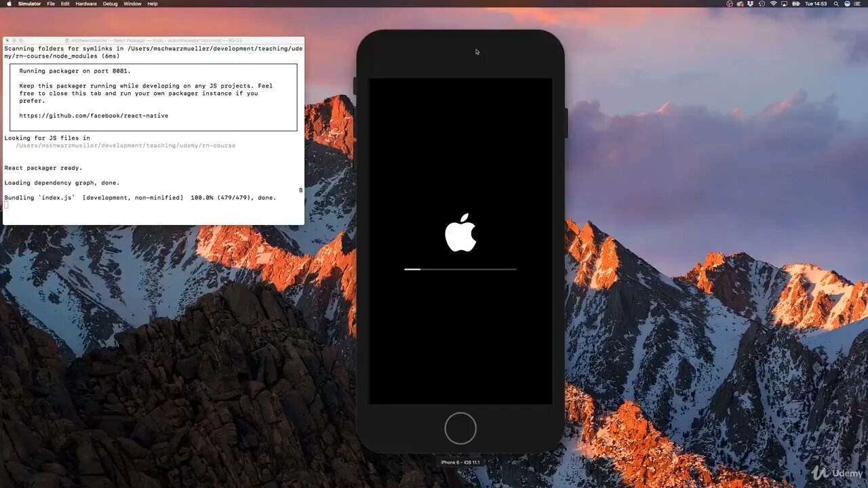Click the terminal window title bar
The height and width of the screenshot is (488, 868).
[x=153, y=41]
